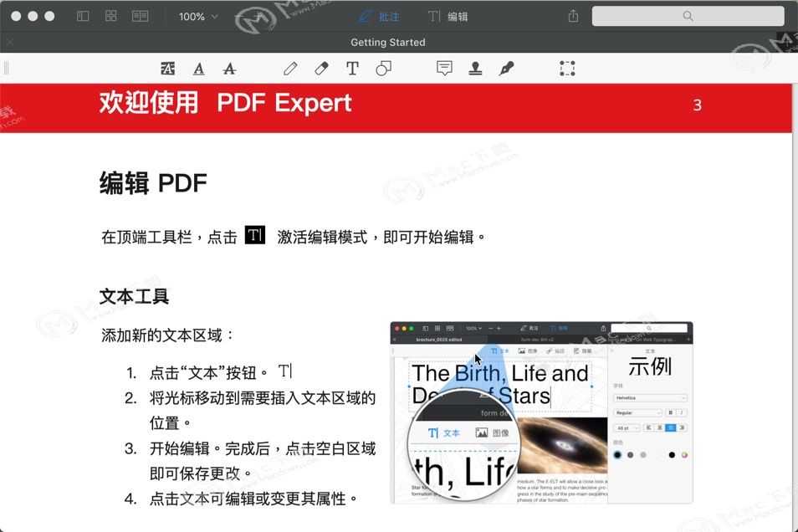798x532 pixels.
Task: Click the 添加新的文本区域 line
Action: tap(167, 335)
